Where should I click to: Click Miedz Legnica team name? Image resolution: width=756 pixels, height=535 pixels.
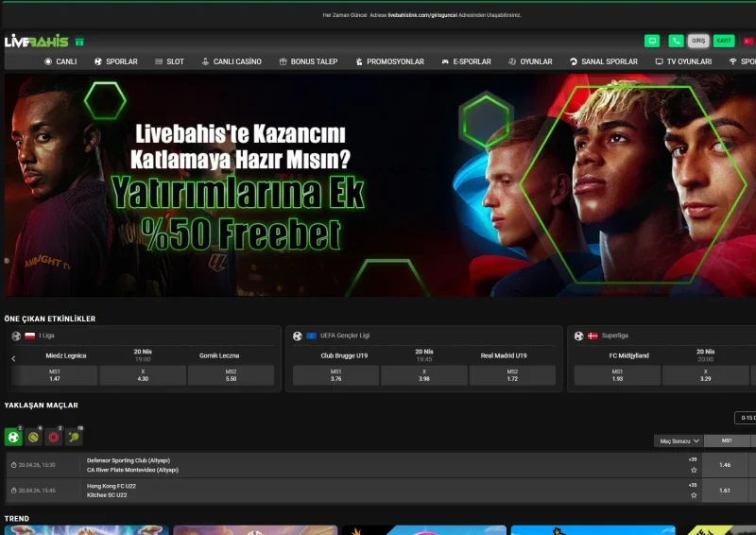click(x=66, y=355)
